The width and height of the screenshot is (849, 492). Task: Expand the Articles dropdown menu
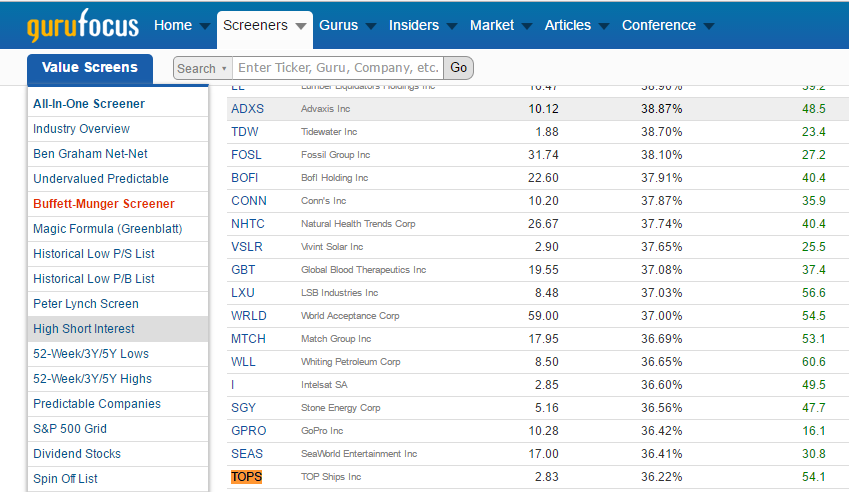click(577, 26)
